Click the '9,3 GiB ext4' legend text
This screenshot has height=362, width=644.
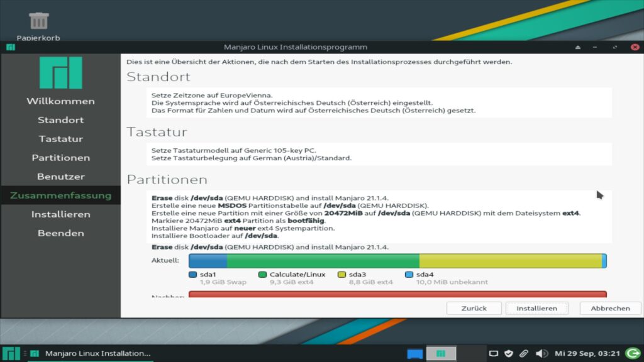pos(292,282)
